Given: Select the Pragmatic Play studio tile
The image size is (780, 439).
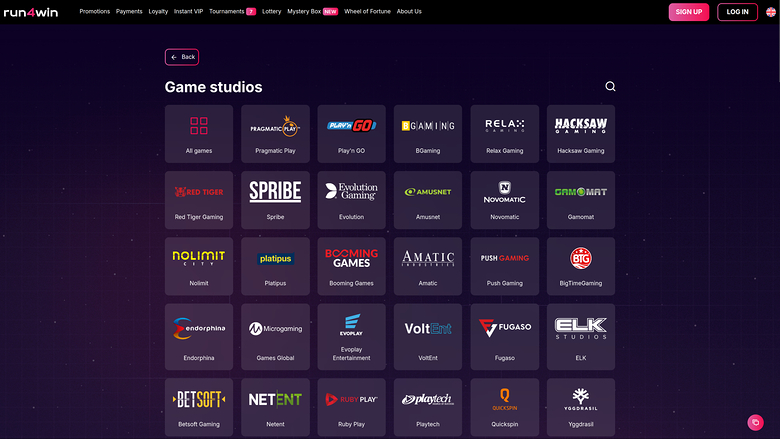Looking at the screenshot, I should point(275,134).
